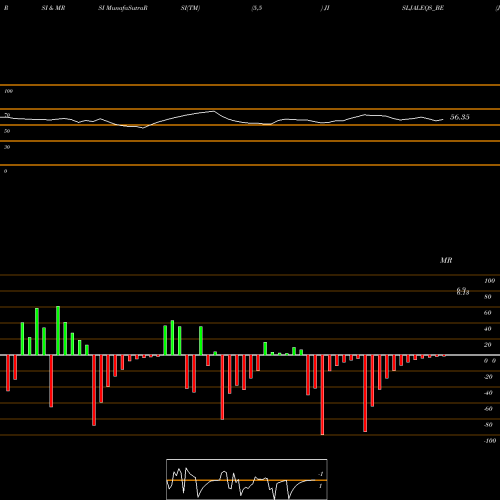Viewport: 500px width, 500px height.
Task: Select the MR indicator label
Action: [446, 260]
